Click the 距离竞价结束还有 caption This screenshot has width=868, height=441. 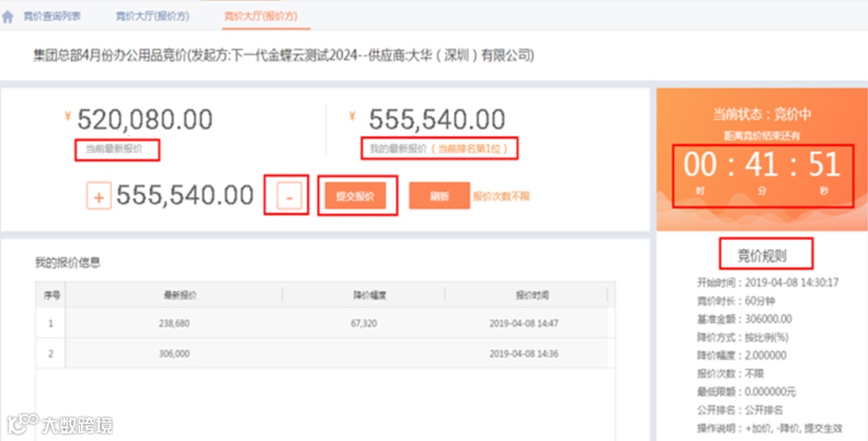tap(762, 135)
